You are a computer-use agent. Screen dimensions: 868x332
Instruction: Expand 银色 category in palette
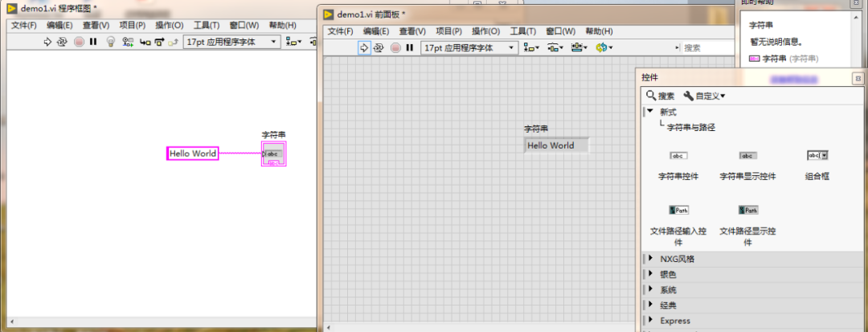click(650, 274)
